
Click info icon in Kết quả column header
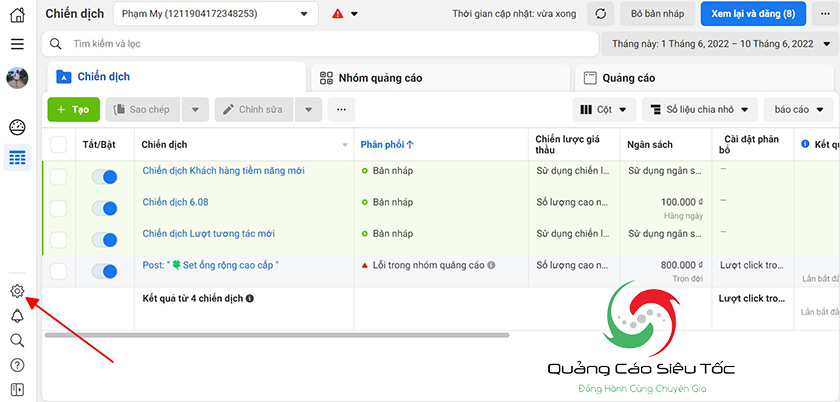(805, 144)
